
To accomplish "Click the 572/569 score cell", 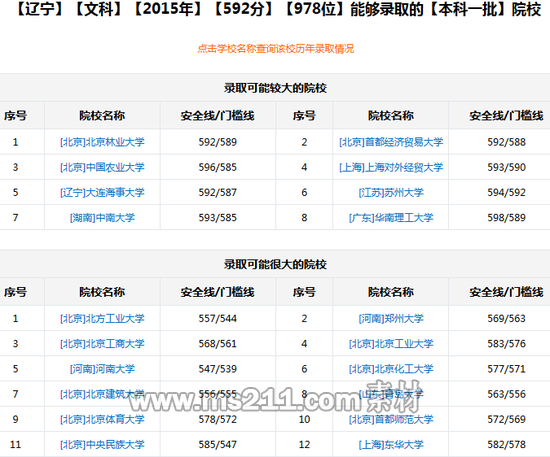I will 506,419.
